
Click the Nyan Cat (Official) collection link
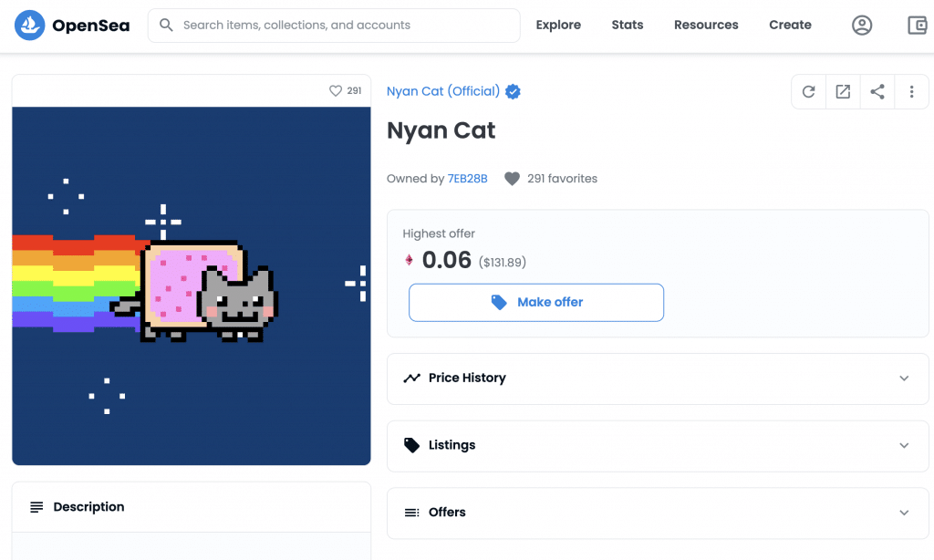443,91
